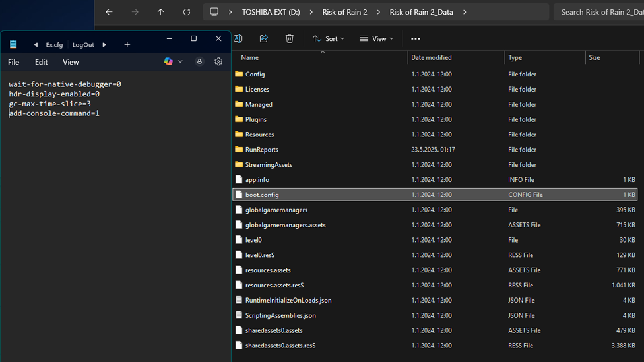The width and height of the screenshot is (644, 362).
Task: Select the Licenses folder
Action: (x=435, y=89)
